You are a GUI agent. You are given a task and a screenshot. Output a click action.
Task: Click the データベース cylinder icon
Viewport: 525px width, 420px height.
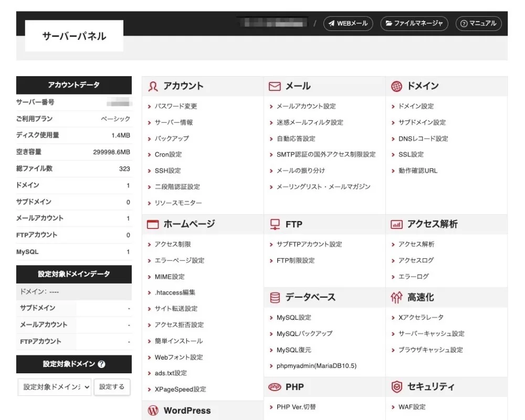pyautogui.click(x=275, y=298)
